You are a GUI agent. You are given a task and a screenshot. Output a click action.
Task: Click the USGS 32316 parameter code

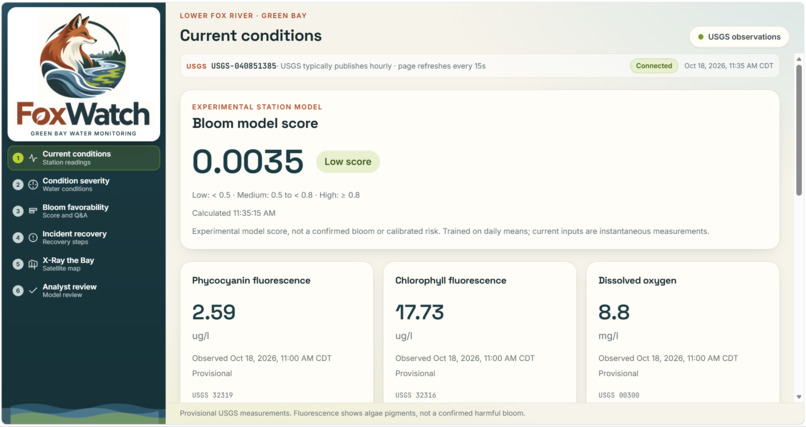(x=415, y=395)
